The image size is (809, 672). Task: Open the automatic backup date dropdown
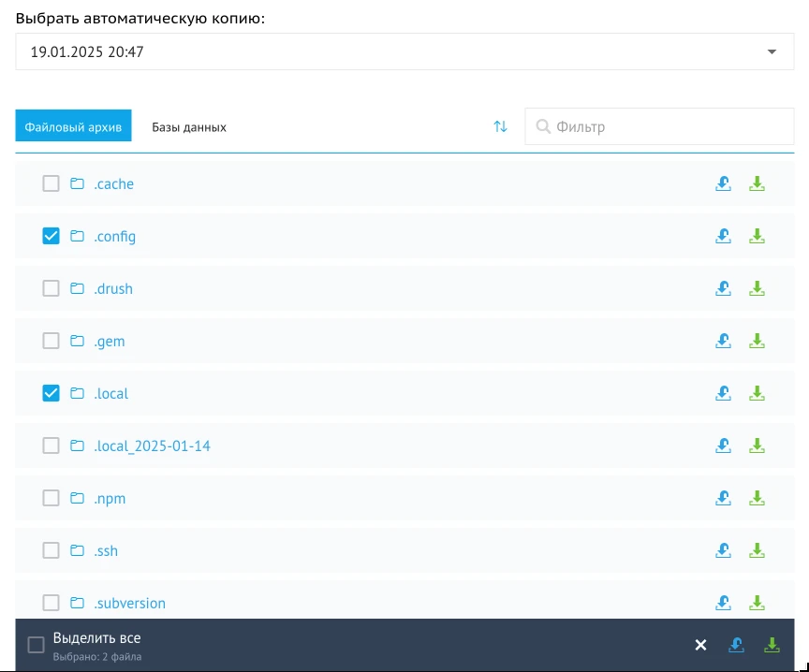404,51
